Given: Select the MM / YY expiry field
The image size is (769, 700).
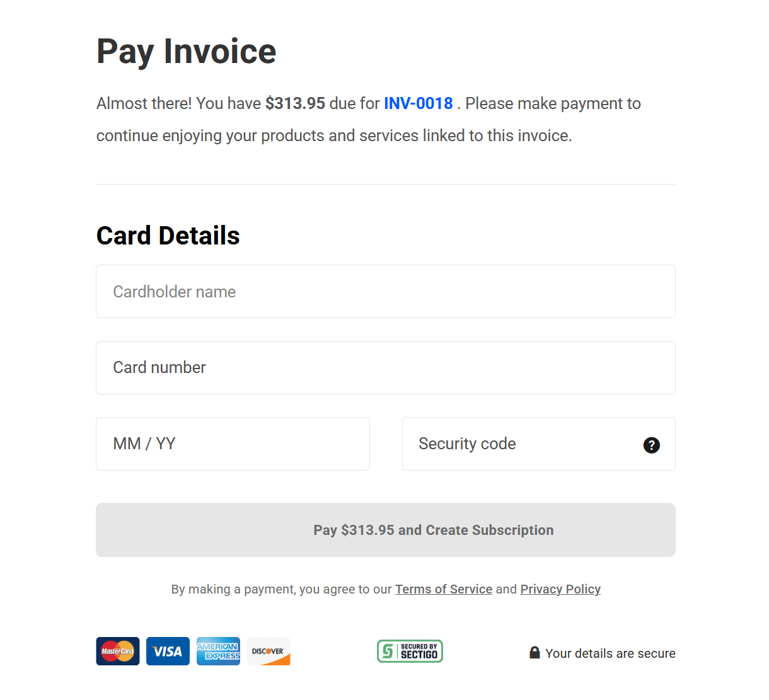Looking at the screenshot, I should pyautogui.click(x=233, y=444).
